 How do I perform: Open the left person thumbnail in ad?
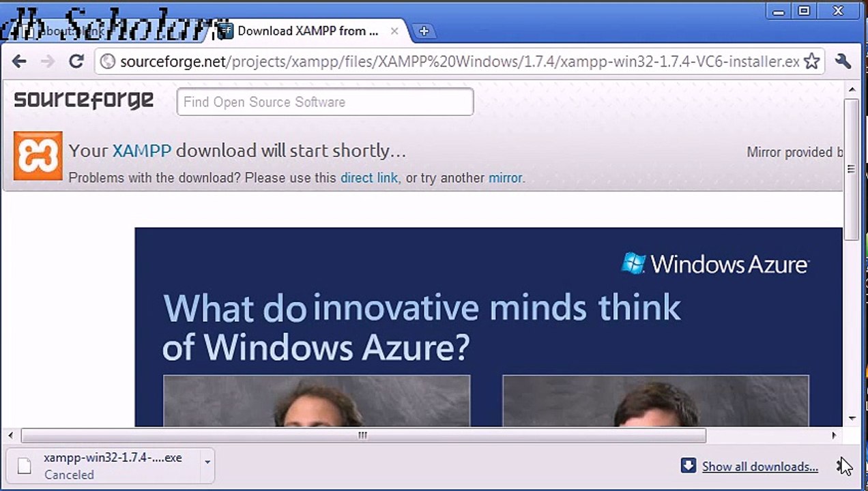click(317, 401)
